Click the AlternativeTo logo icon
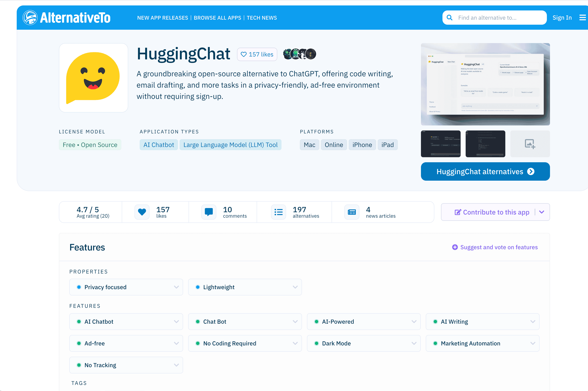Viewport: 588px width, 391px height. coord(30,18)
